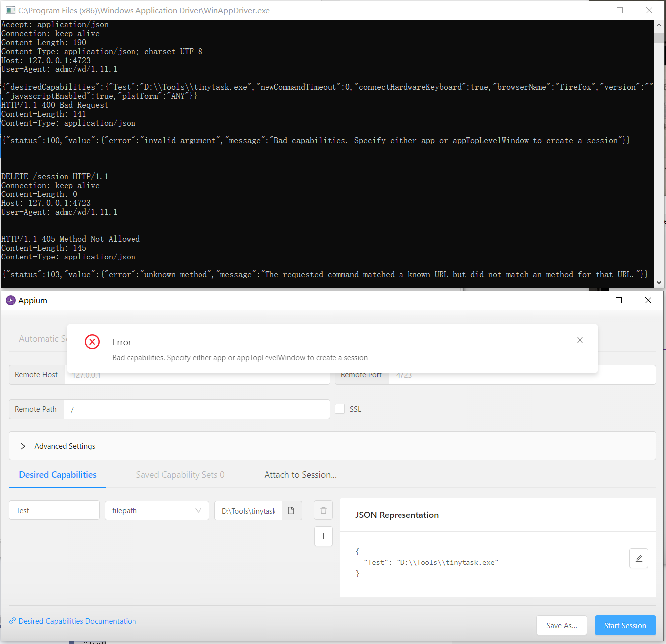Click the red error circle icon
666x644 pixels.
tap(92, 342)
